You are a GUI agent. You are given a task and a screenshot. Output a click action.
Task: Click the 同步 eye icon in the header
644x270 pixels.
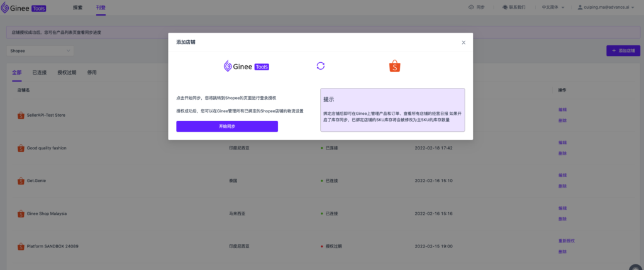471,8
